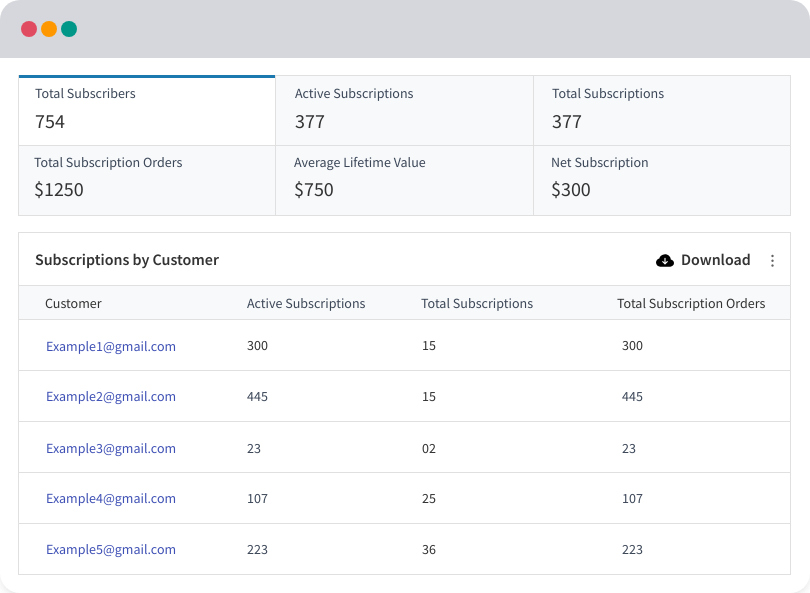Viewport: 810px width, 593px height.
Task: Select the Net Subscription card
Action: (661, 179)
